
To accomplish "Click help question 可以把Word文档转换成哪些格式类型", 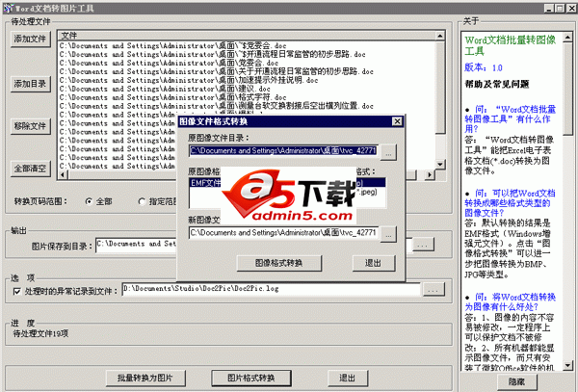I will [511, 203].
